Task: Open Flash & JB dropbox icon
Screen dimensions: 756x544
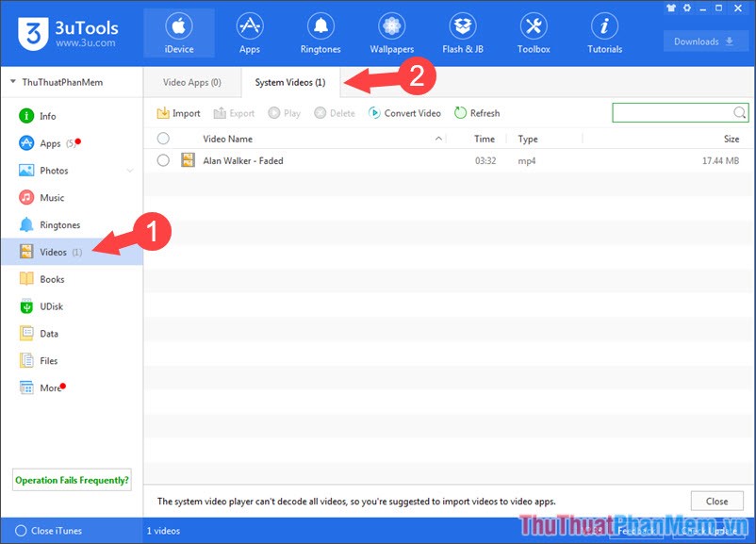Action: (462, 26)
